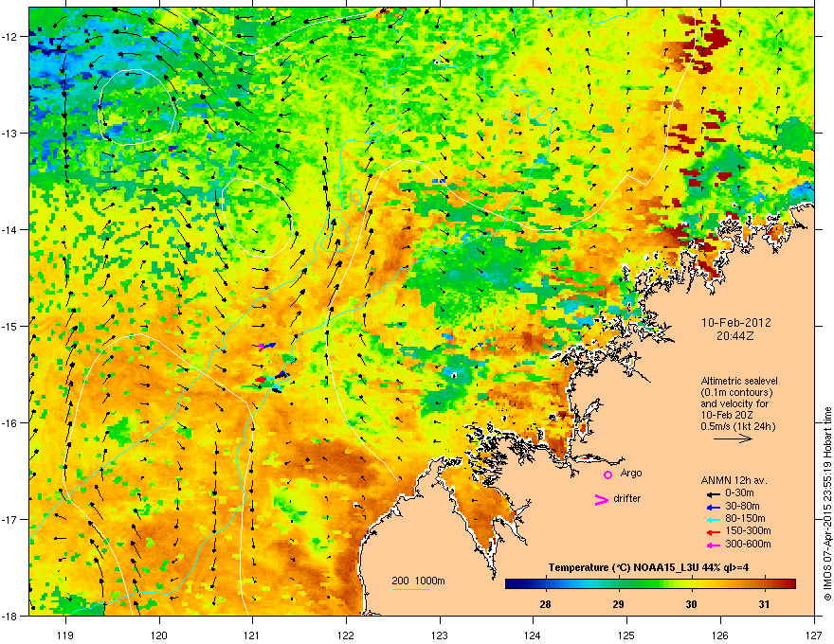
Task: Click the 'Altimetric sealevel' legend line
Action: tap(739, 381)
